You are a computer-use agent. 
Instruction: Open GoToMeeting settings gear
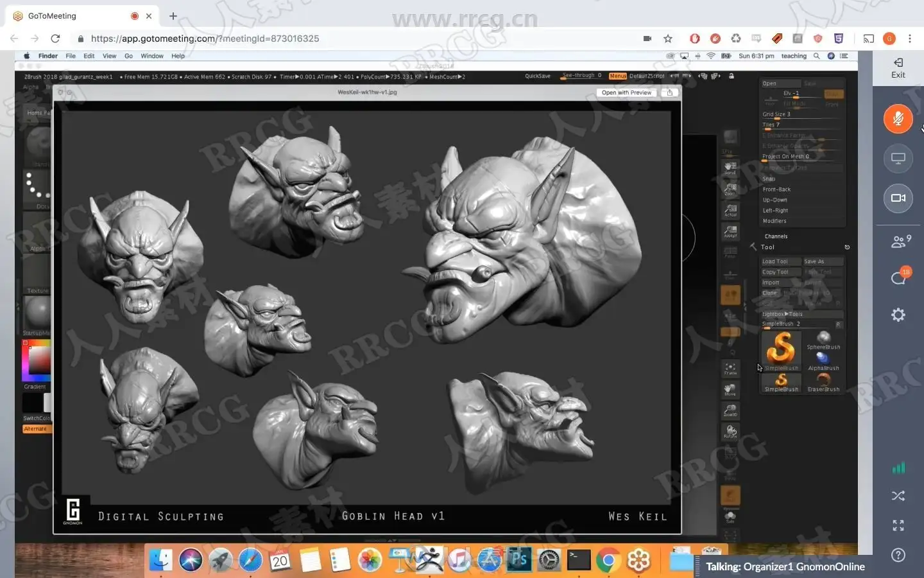point(898,315)
